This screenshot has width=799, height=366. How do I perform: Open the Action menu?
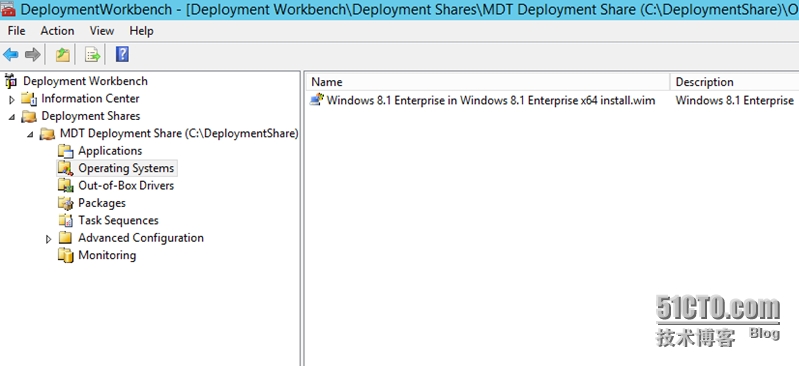pyautogui.click(x=58, y=31)
